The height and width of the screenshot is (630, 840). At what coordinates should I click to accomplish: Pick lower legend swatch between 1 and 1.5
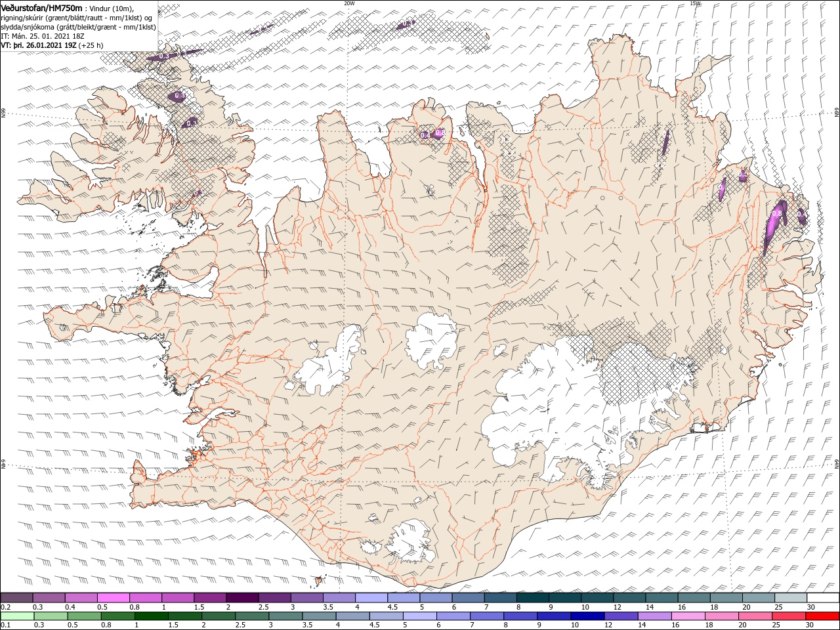pyautogui.click(x=151, y=616)
